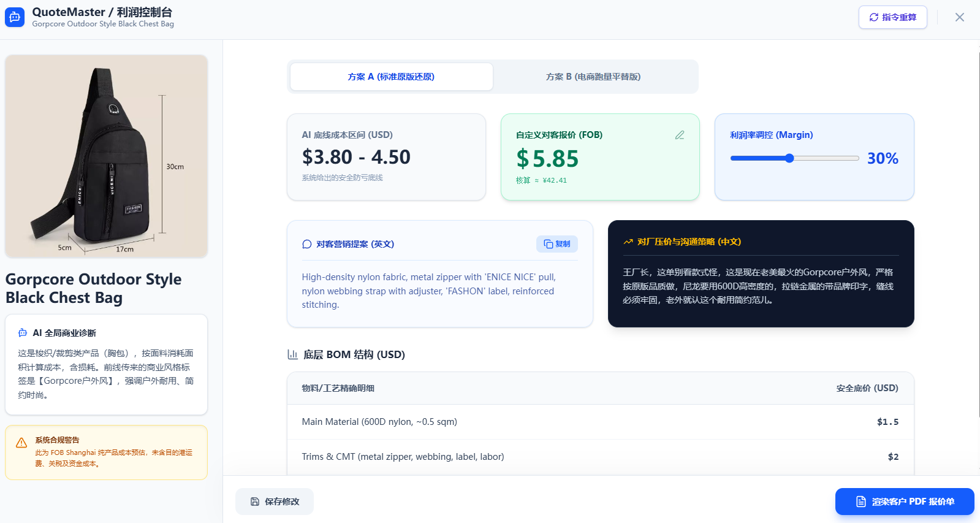The height and width of the screenshot is (523, 980).
Task: Click the 渲染客户 PDF 报价单 button
Action: coord(905,502)
